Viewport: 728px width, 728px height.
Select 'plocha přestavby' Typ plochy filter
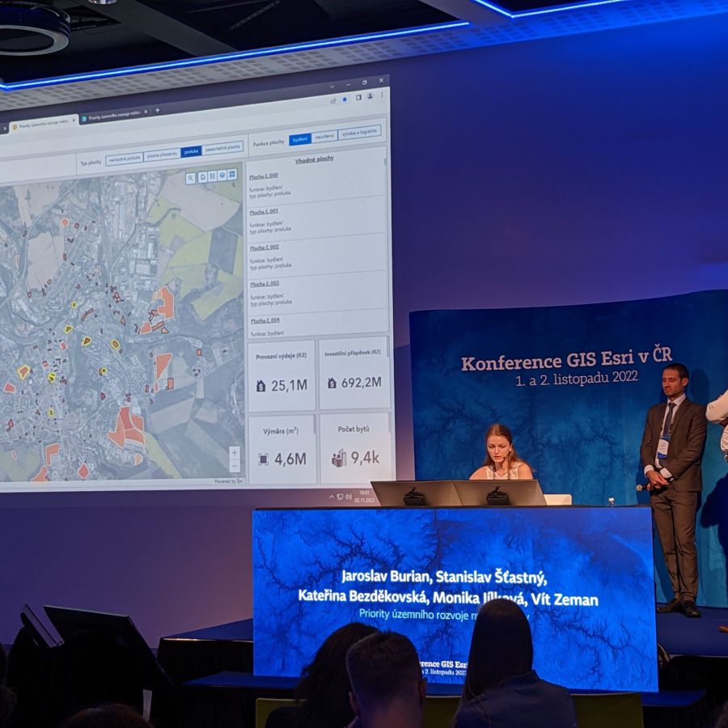pyautogui.click(x=162, y=154)
